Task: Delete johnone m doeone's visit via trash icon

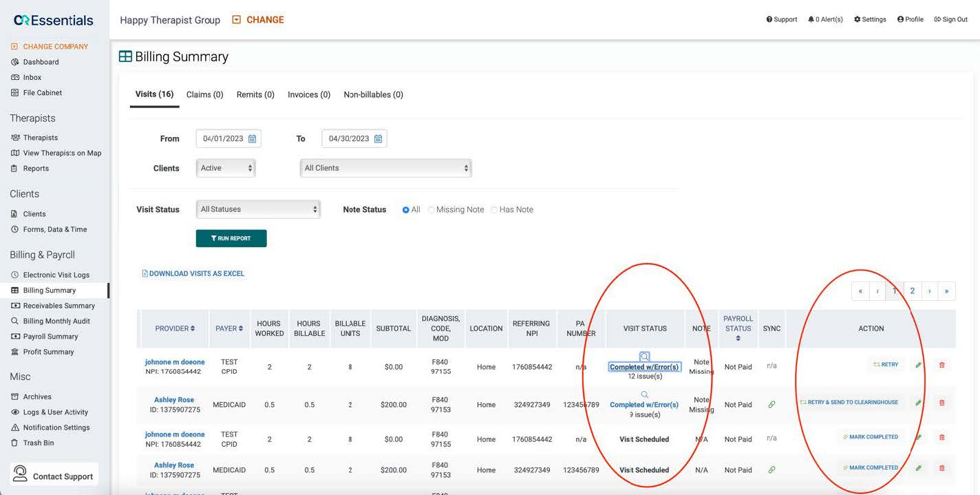Action: tap(941, 365)
